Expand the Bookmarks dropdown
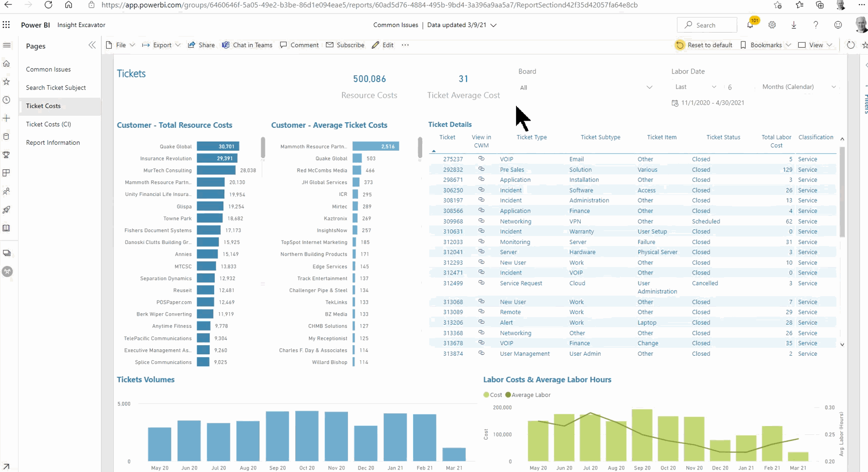The height and width of the screenshot is (472, 868). (766, 45)
